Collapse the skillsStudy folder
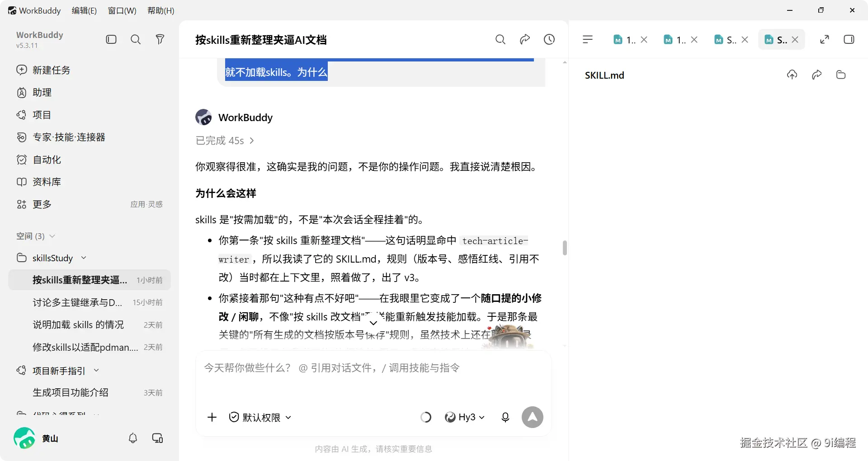 [x=84, y=258]
